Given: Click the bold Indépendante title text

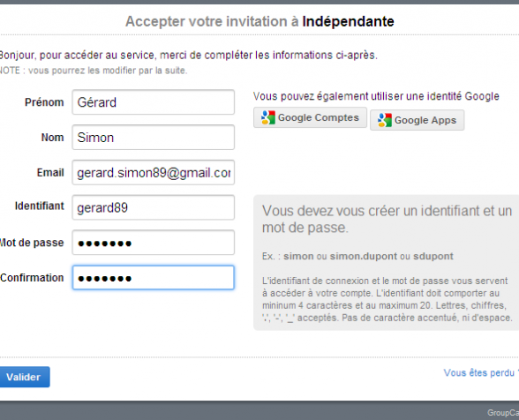Looking at the screenshot, I should coord(348,21).
